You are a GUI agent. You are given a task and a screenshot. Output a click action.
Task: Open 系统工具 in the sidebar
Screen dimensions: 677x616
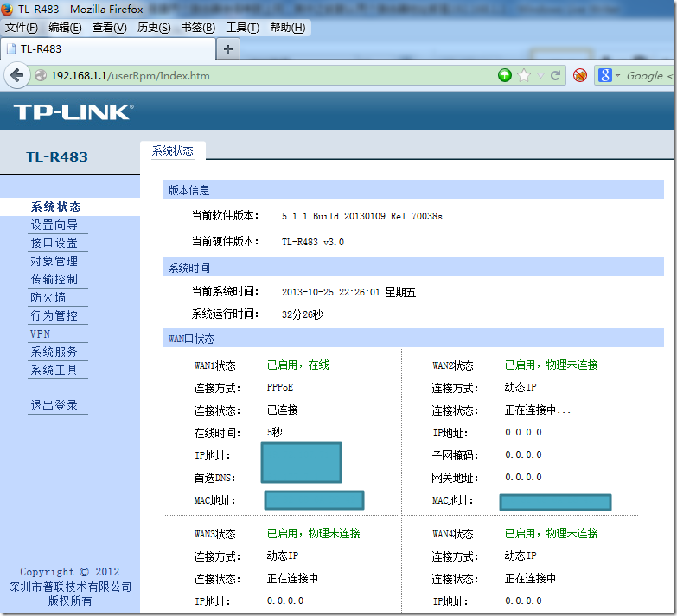pos(54,370)
